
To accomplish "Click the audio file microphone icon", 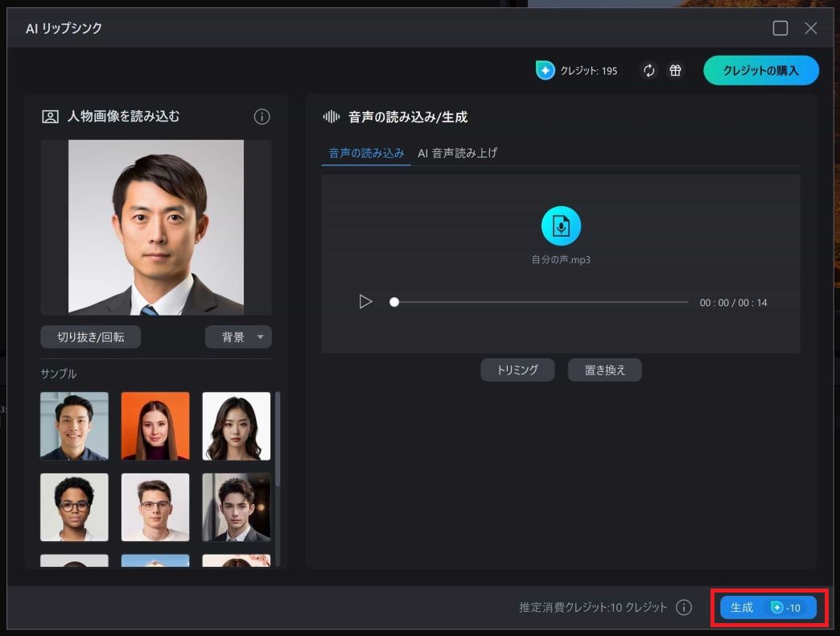I will tap(561, 226).
